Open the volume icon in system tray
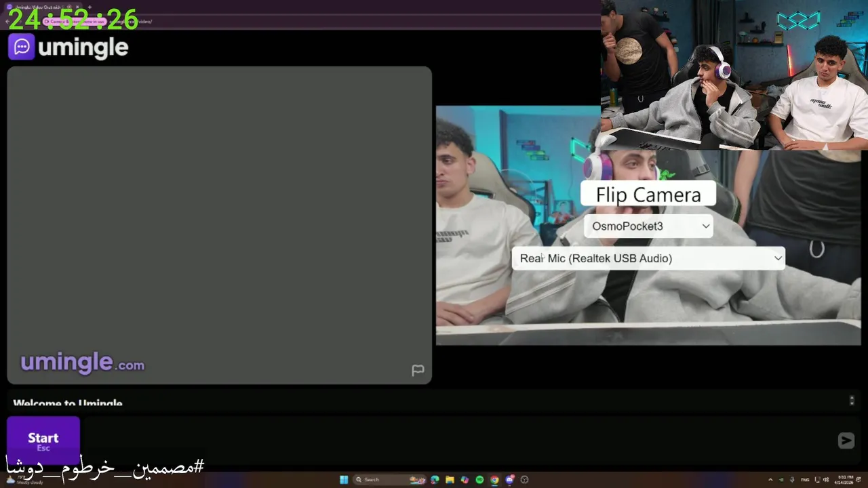This screenshot has height=488, width=868. point(827,480)
